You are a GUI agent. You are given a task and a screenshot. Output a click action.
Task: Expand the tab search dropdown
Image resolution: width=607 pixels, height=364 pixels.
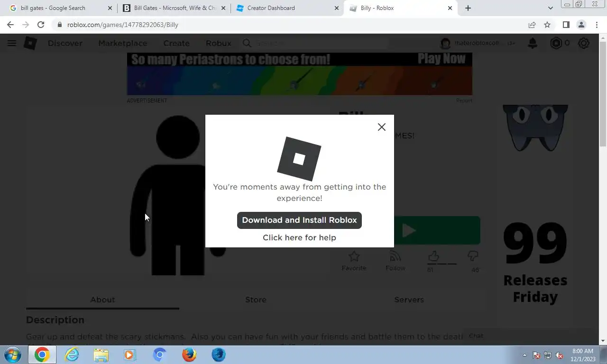[x=550, y=8]
